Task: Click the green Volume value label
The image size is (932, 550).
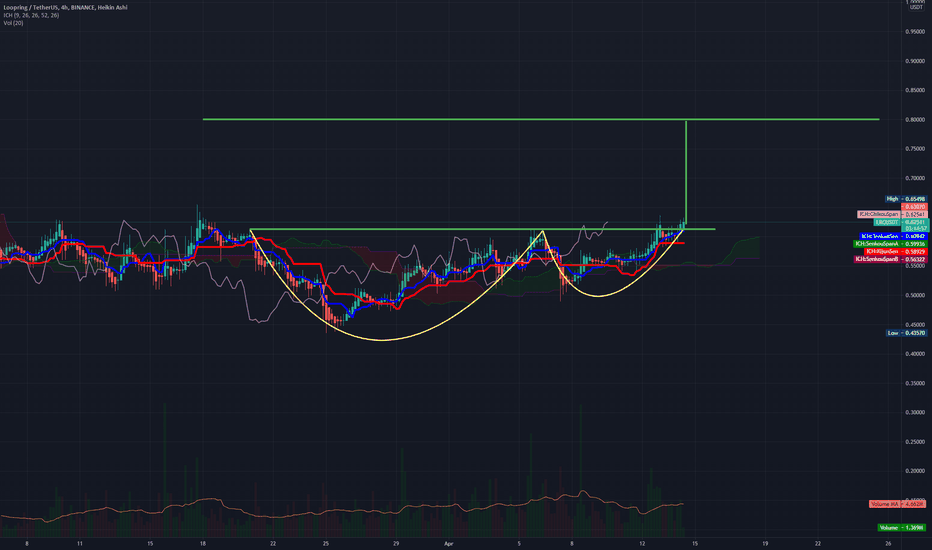Action: pos(901,527)
